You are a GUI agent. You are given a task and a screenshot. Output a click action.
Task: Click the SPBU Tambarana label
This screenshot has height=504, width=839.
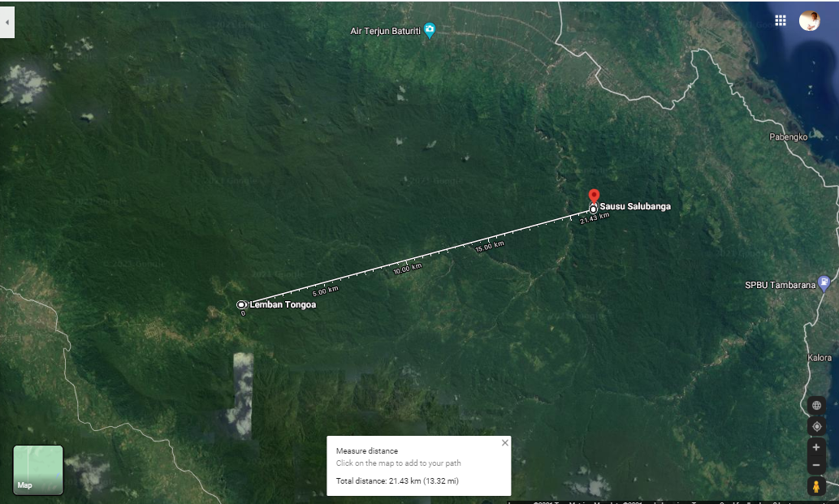click(x=780, y=285)
